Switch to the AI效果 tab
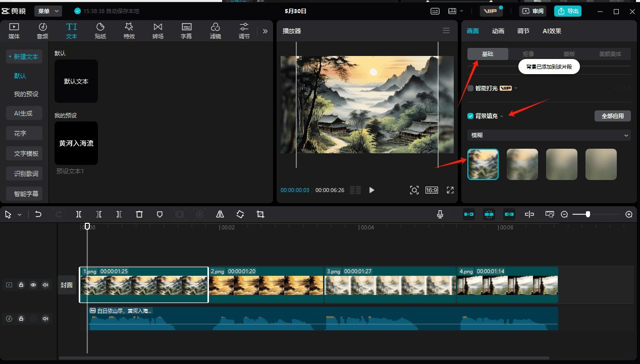Image resolution: width=640 pixels, height=364 pixels. [x=552, y=31]
